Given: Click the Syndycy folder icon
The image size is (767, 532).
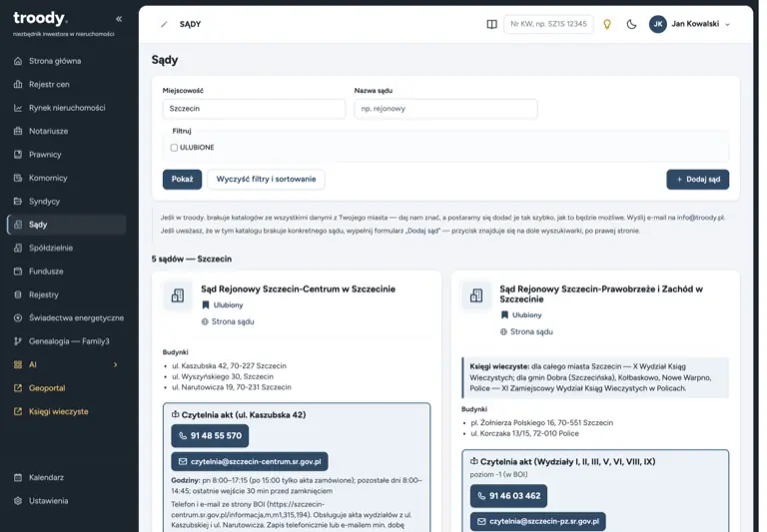Looking at the screenshot, I should click(18, 202).
